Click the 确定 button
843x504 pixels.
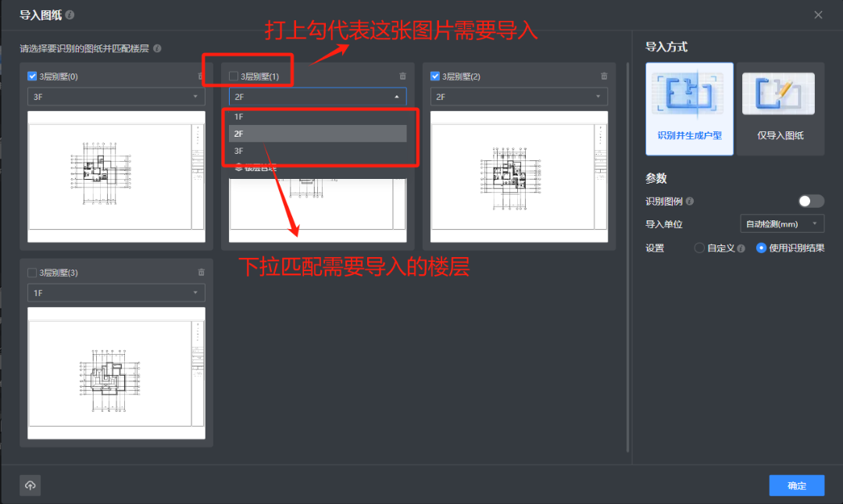pyautogui.click(x=796, y=485)
